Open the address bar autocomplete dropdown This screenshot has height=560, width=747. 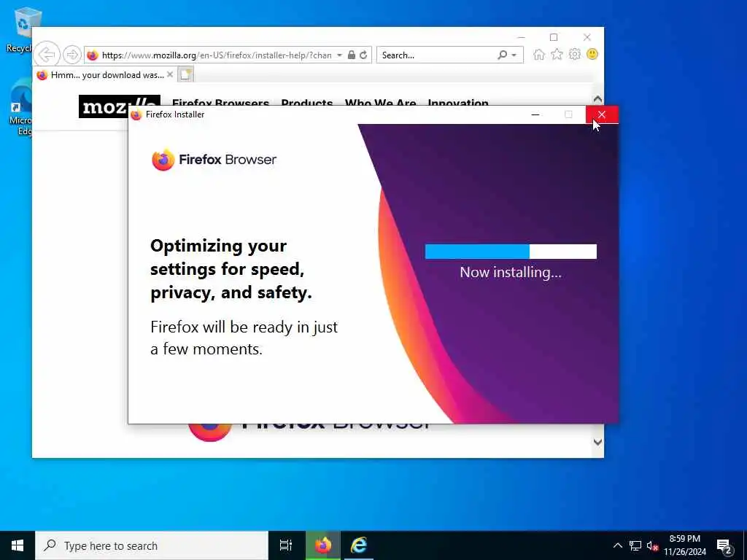(x=339, y=55)
